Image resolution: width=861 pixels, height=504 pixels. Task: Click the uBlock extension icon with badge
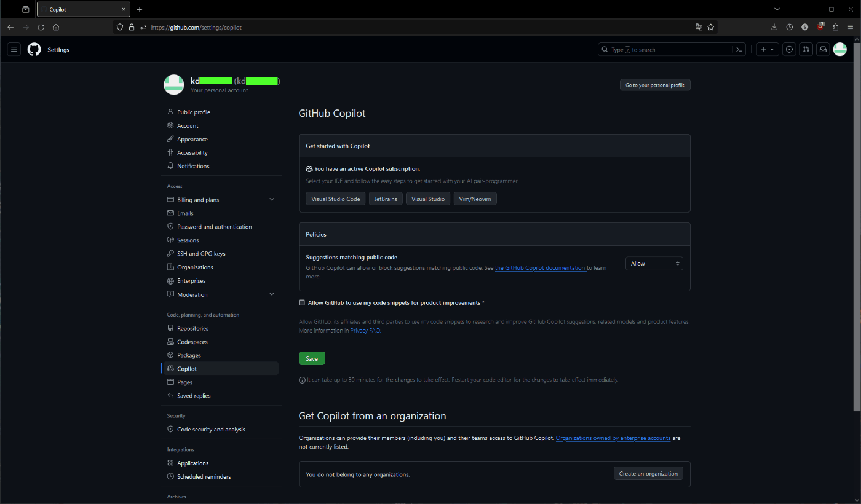click(820, 26)
